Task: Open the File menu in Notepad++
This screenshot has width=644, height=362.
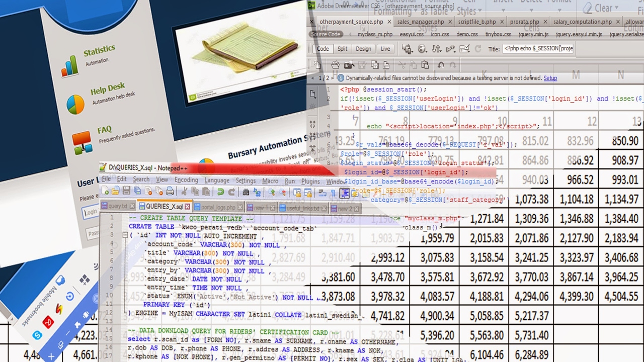Action: click(x=106, y=179)
